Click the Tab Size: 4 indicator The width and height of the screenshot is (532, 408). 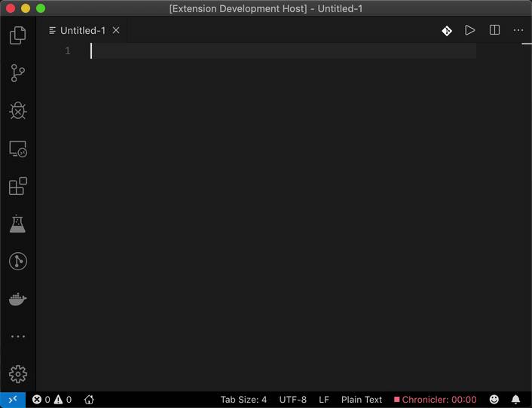point(243,400)
